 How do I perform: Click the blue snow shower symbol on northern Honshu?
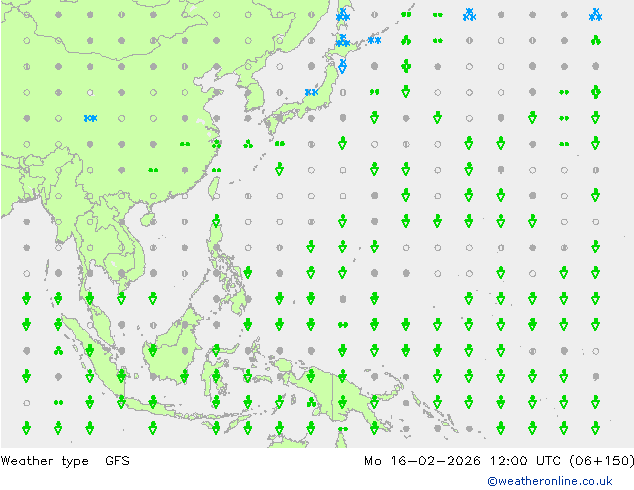[342, 66]
